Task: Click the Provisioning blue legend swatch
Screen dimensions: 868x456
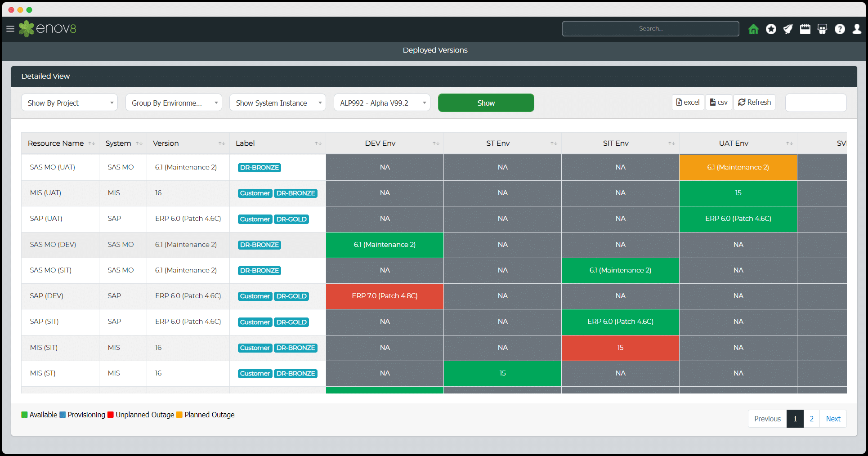Action: click(x=63, y=415)
